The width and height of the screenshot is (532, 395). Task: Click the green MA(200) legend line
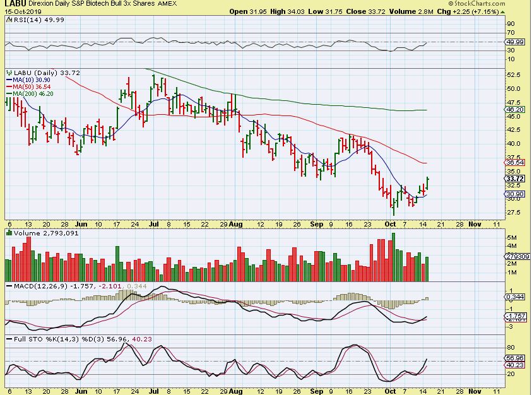point(9,94)
